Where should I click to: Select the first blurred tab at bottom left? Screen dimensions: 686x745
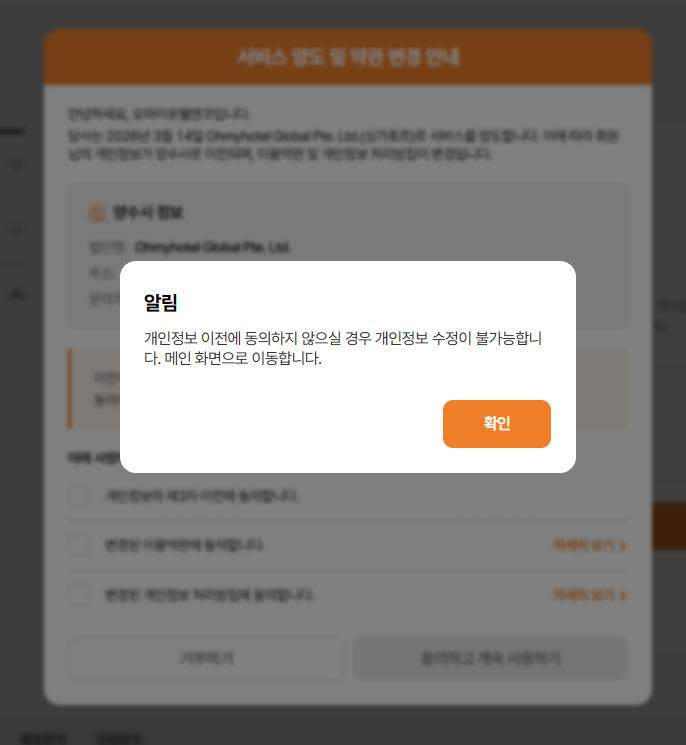(x=44, y=738)
